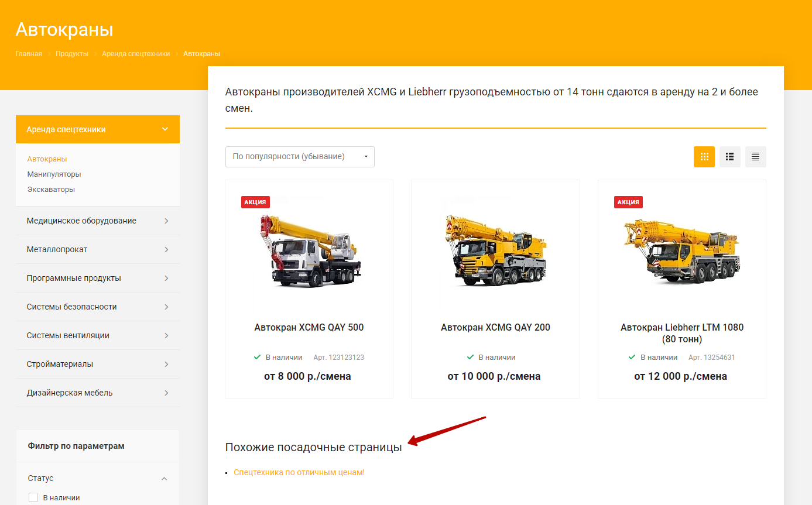812x505 pixels.
Task: Expand «Системы безопасности» category arrow
Action: (166, 307)
